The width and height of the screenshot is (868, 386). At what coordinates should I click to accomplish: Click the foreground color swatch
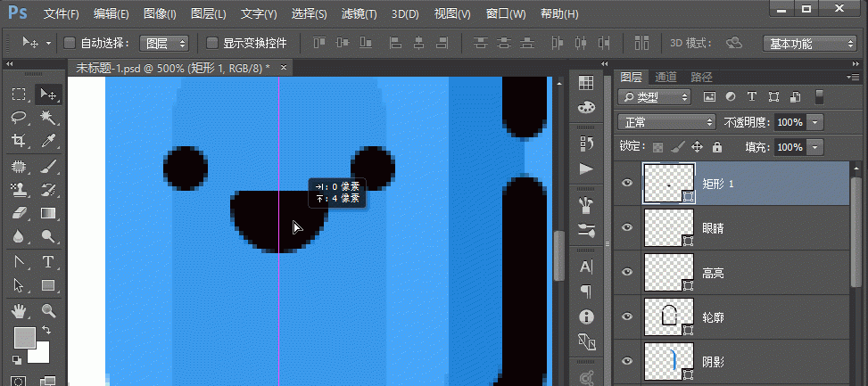(x=23, y=338)
